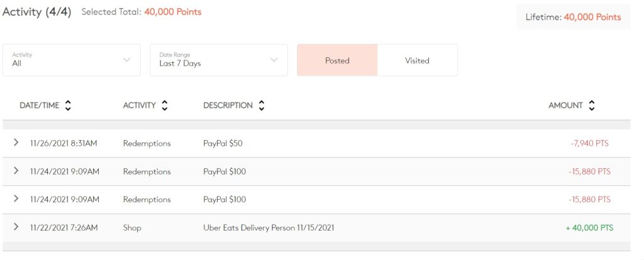Image resolution: width=644 pixels, height=260 pixels.
Task: Open the Date Range dropdown
Action: coord(218,60)
